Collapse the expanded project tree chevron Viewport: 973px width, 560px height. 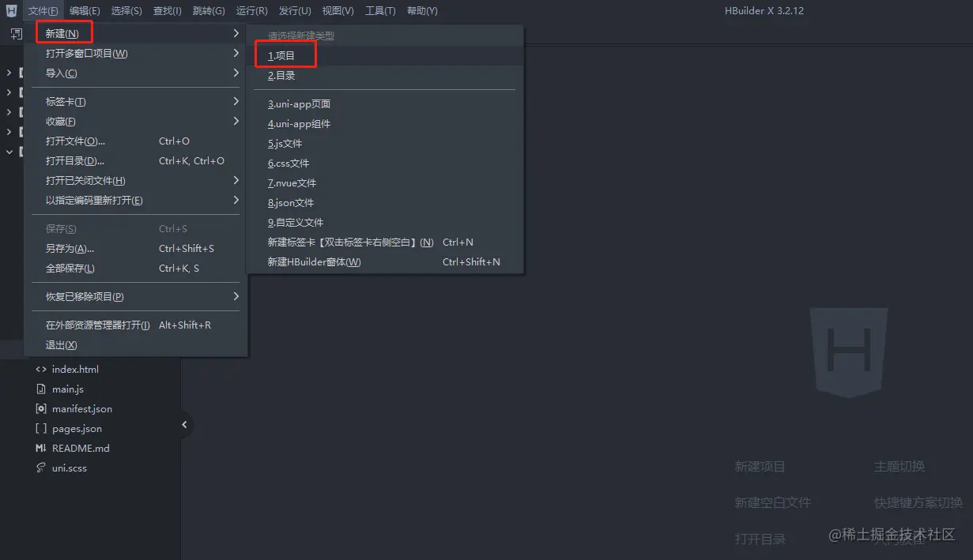(9, 152)
